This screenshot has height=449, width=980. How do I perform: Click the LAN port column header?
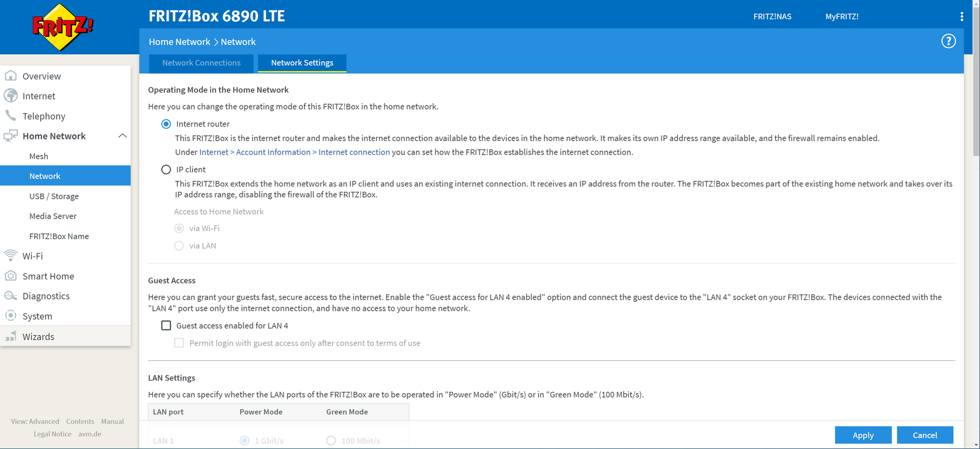click(168, 412)
